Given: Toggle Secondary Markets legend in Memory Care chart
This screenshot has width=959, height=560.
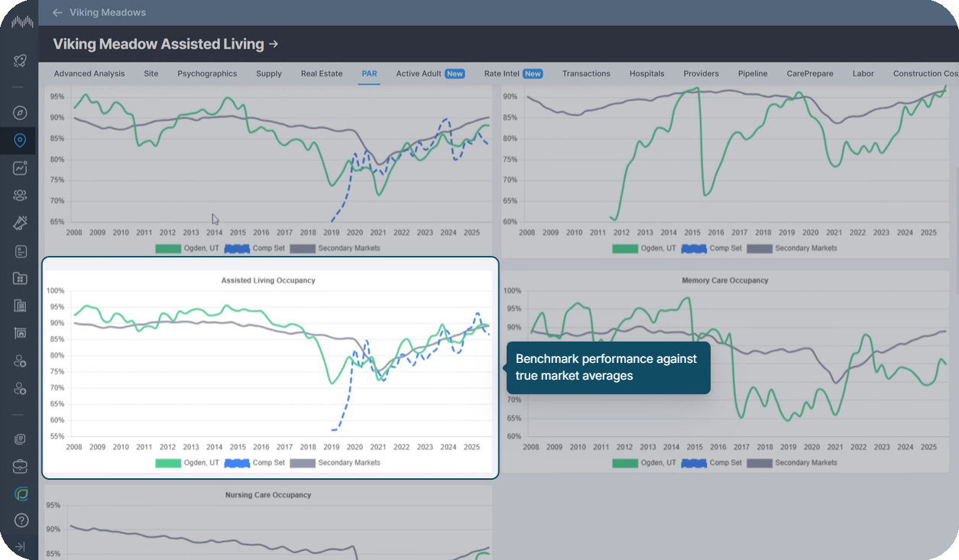Looking at the screenshot, I should [792, 463].
